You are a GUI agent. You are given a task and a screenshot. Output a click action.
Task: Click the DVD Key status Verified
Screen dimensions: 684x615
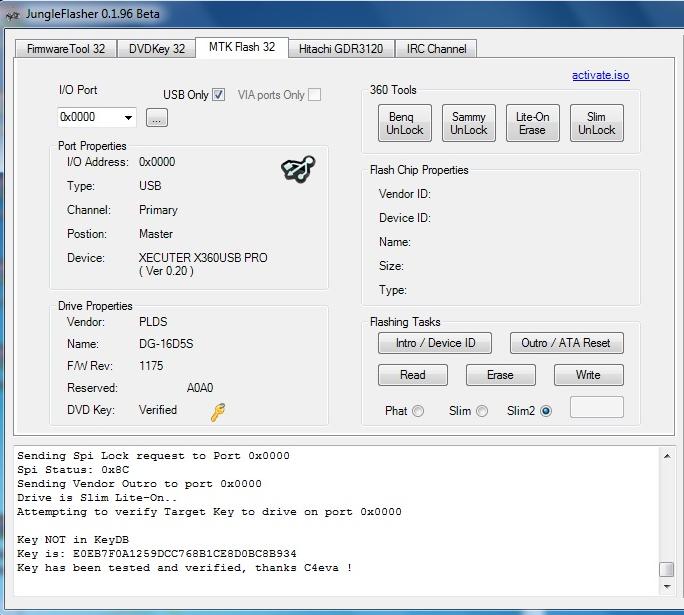[158, 410]
